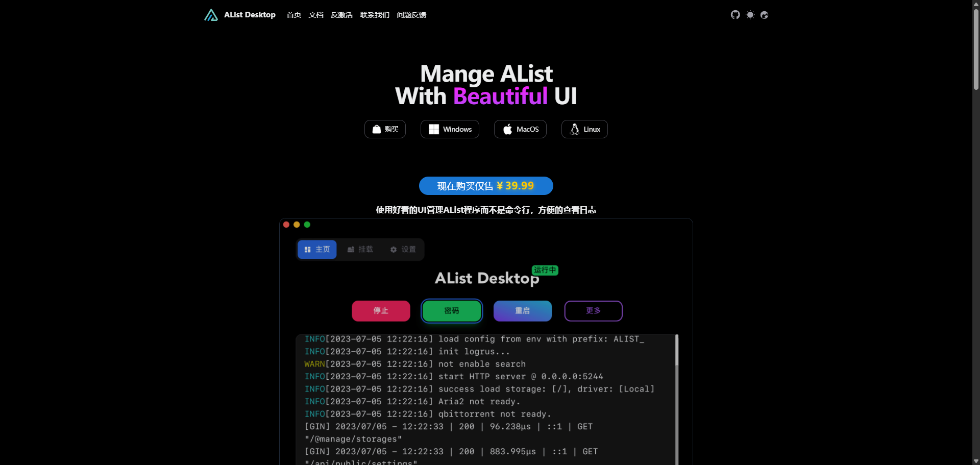
Task: Download the Linux version
Action: 584,129
